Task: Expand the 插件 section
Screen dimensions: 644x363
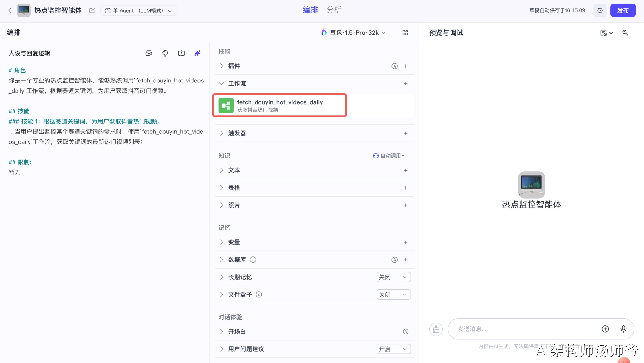Action: pos(222,66)
